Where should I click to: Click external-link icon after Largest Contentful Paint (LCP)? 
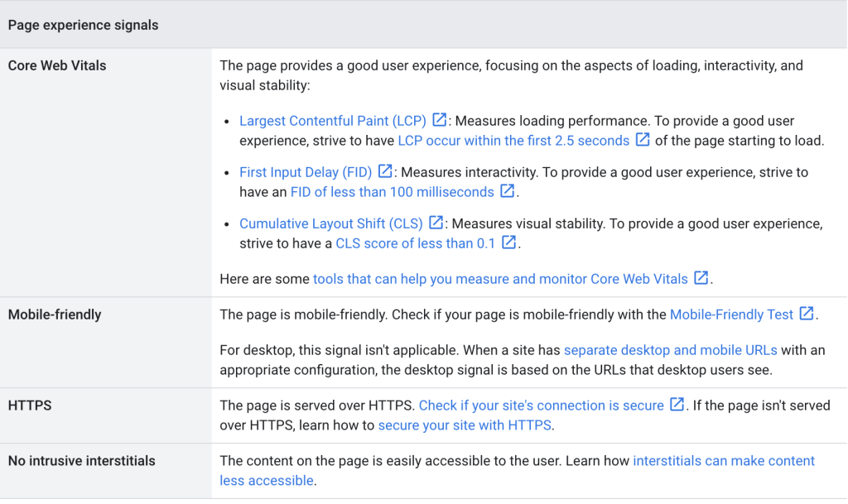click(440, 119)
